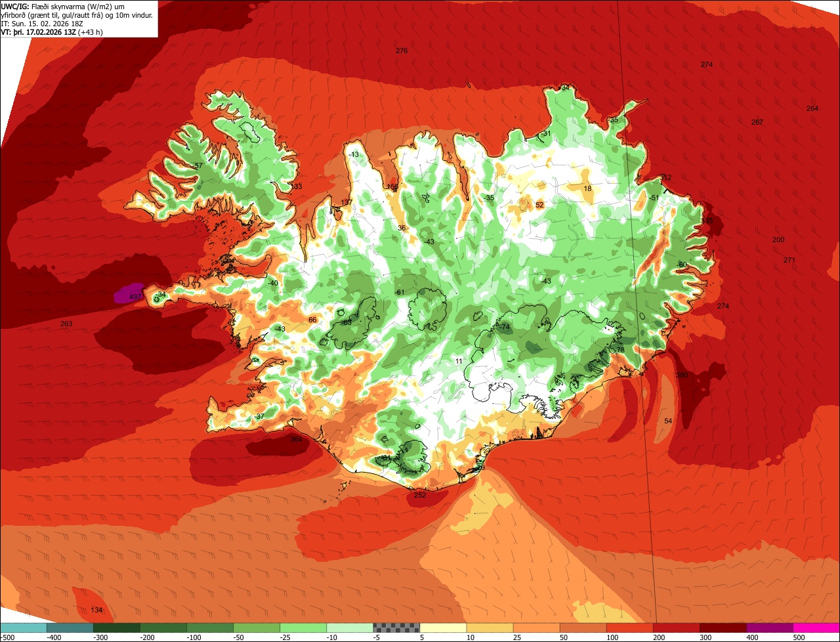
Task: Click the -500 to -400 light teal legend swatch
Action: pyautogui.click(x=24, y=628)
